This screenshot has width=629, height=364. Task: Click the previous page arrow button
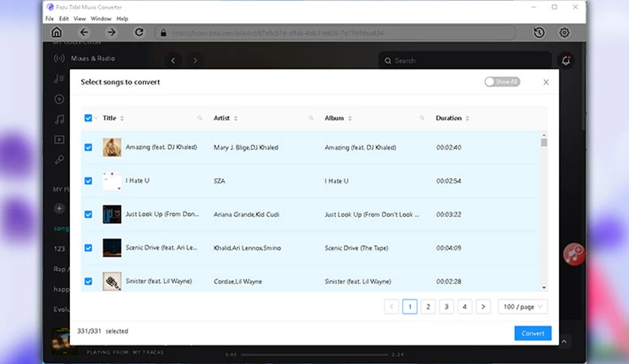pos(391,307)
